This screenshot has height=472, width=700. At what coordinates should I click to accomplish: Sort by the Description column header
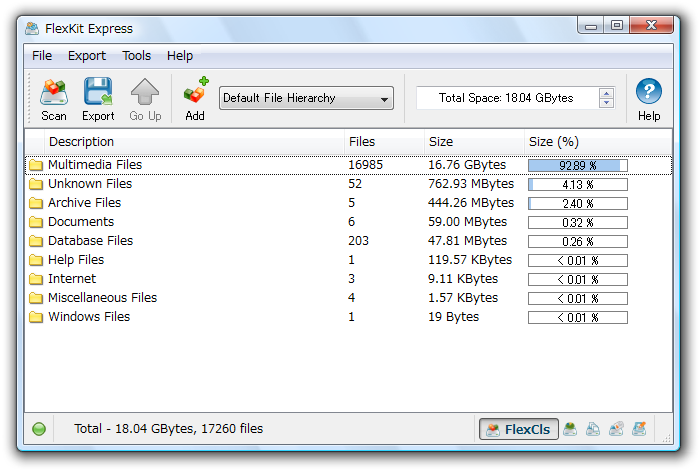point(194,142)
